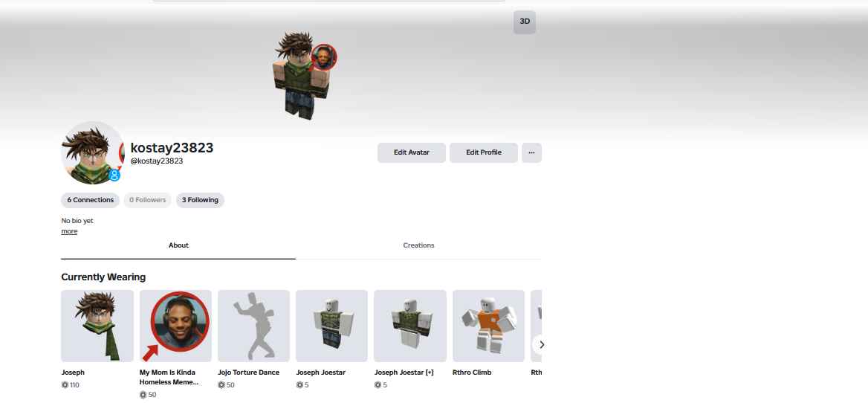Show next Currently Wearing items with arrow
The height and width of the screenshot is (403, 868).
tap(541, 345)
